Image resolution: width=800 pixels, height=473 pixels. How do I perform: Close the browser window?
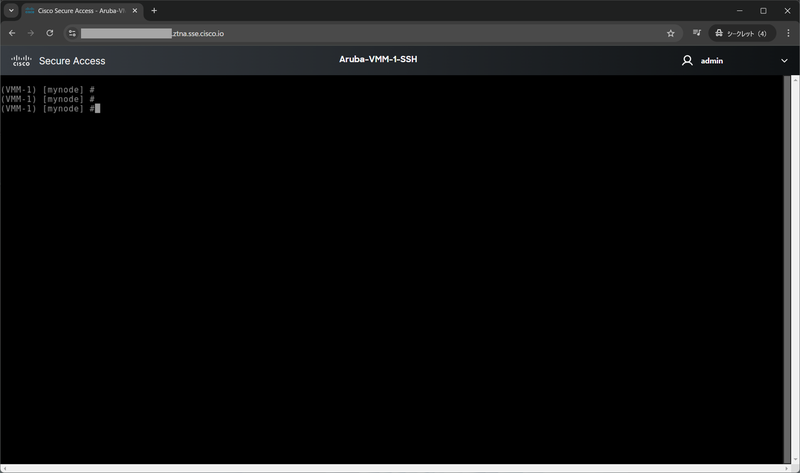787,11
